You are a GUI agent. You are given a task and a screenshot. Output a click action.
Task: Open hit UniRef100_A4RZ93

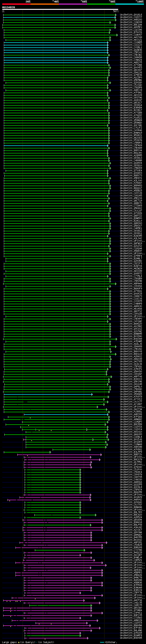click(131, 20)
